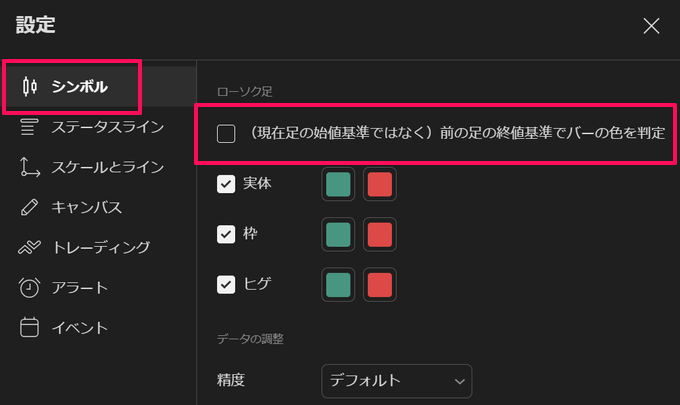Click the ヒゲ label text

(257, 284)
